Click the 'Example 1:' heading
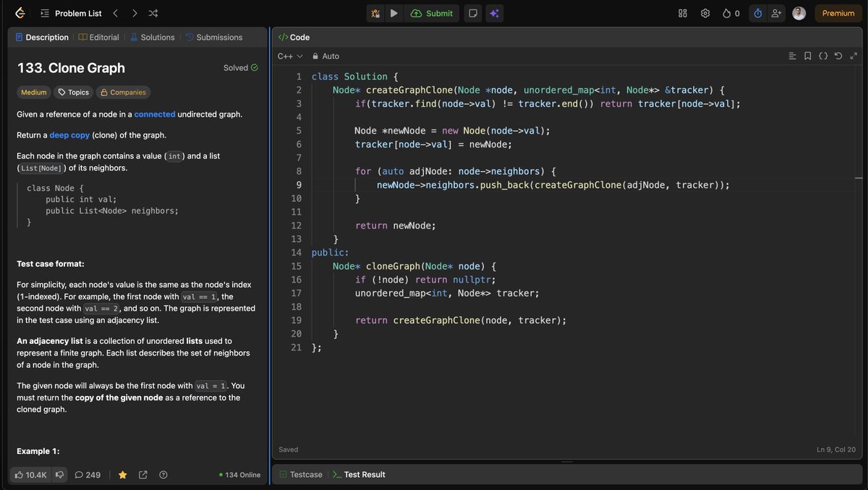This screenshot has width=868, height=490. coord(38,451)
